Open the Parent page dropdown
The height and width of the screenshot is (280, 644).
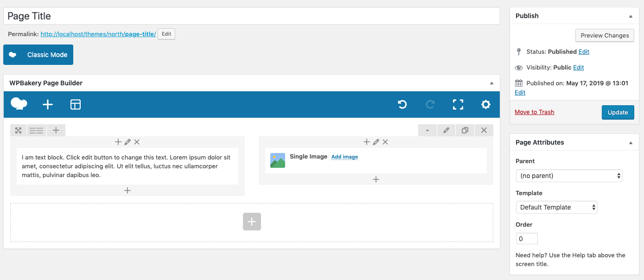569,176
